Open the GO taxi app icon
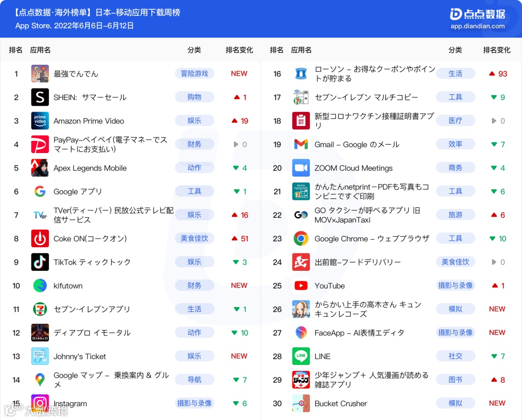 pos(301,215)
